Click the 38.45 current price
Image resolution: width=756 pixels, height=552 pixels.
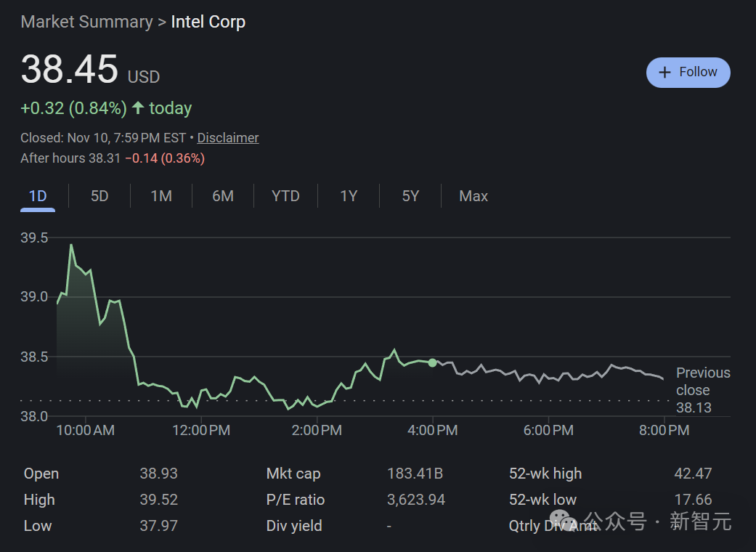pos(70,70)
